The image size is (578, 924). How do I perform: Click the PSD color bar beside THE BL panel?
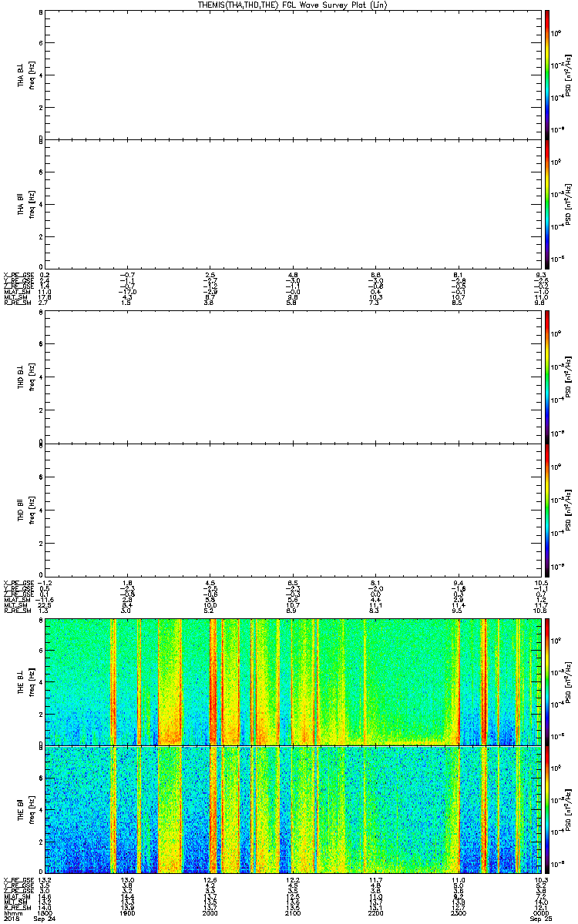547,681
